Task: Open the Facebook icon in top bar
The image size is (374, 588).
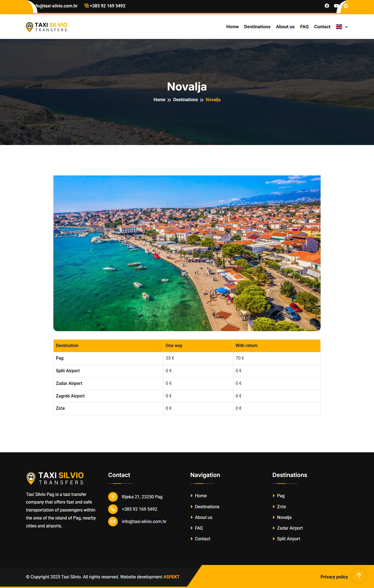Action: [327, 6]
